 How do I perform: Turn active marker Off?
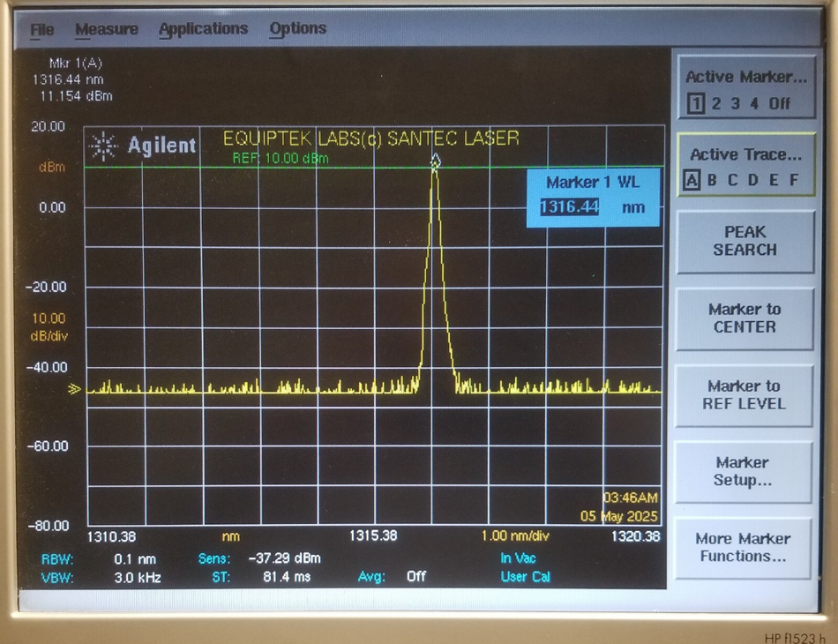click(779, 103)
